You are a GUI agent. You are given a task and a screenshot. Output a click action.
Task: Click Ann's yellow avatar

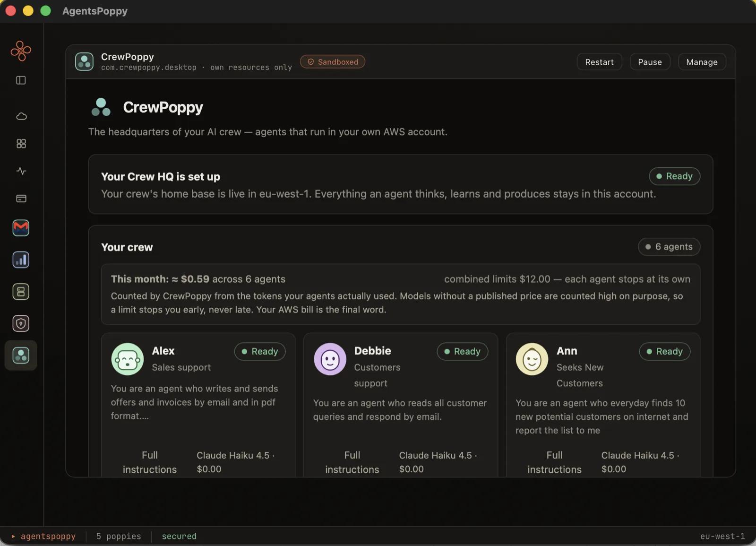[532, 359]
